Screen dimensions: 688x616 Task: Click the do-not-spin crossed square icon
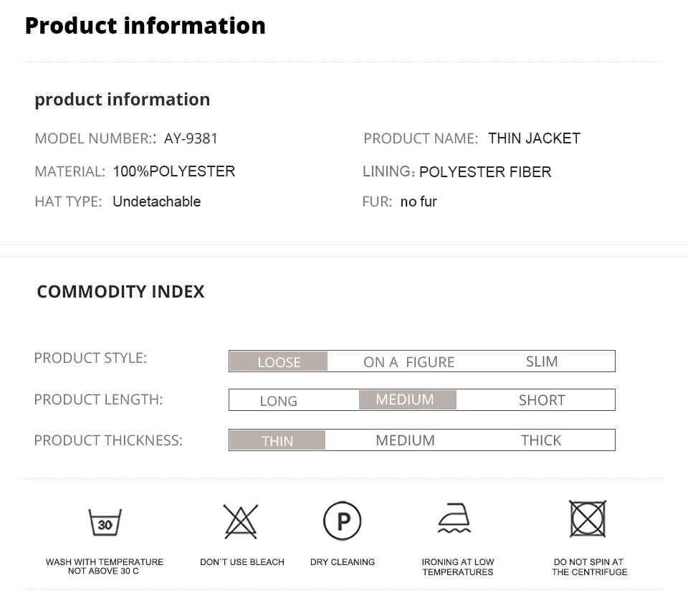[588, 518]
